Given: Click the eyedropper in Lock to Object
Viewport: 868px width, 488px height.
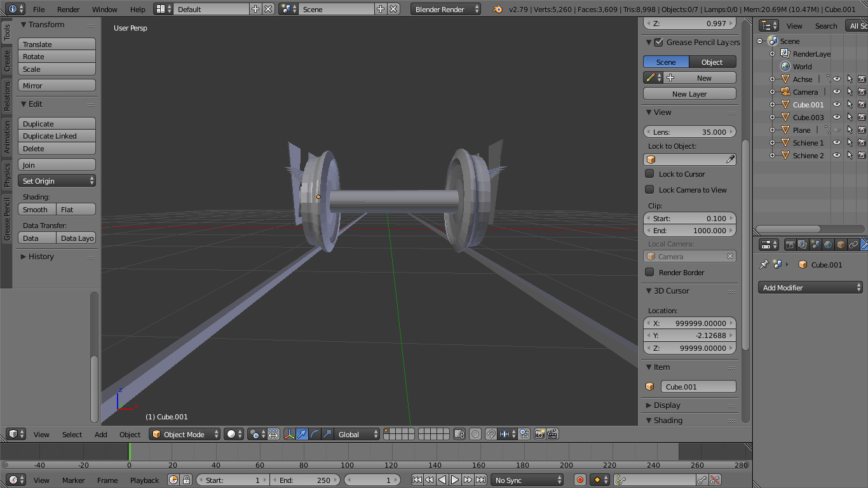Looking at the screenshot, I should [730, 159].
